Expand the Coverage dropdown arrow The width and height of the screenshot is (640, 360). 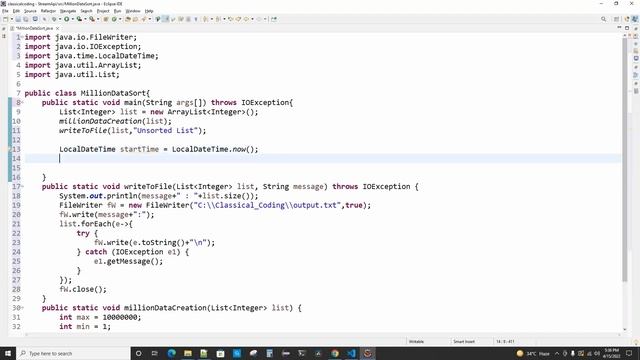click(x=85, y=19)
